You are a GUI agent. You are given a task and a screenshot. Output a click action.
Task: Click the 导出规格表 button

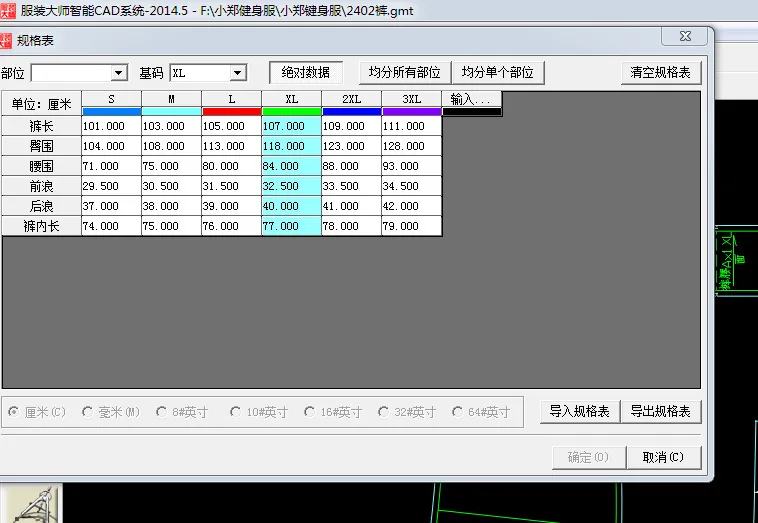click(x=661, y=411)
